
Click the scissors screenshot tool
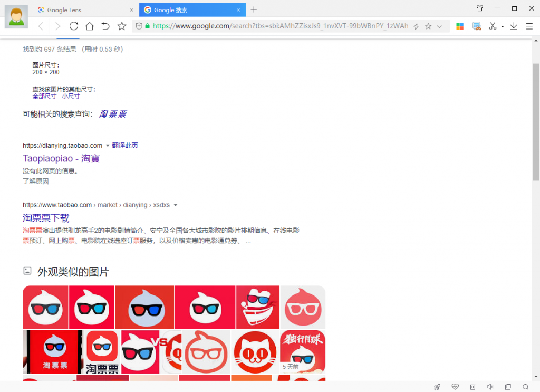[x=493, y=26]
